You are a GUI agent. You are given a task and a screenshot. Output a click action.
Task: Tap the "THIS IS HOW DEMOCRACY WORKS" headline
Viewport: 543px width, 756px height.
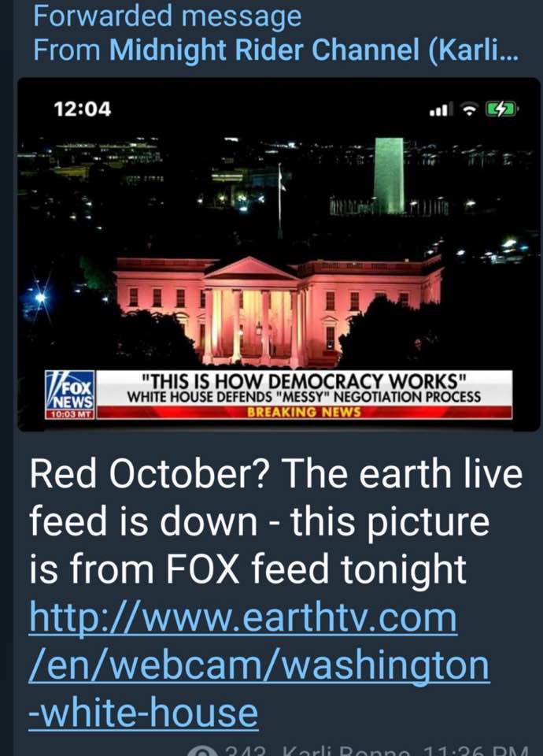click(304, 381)
